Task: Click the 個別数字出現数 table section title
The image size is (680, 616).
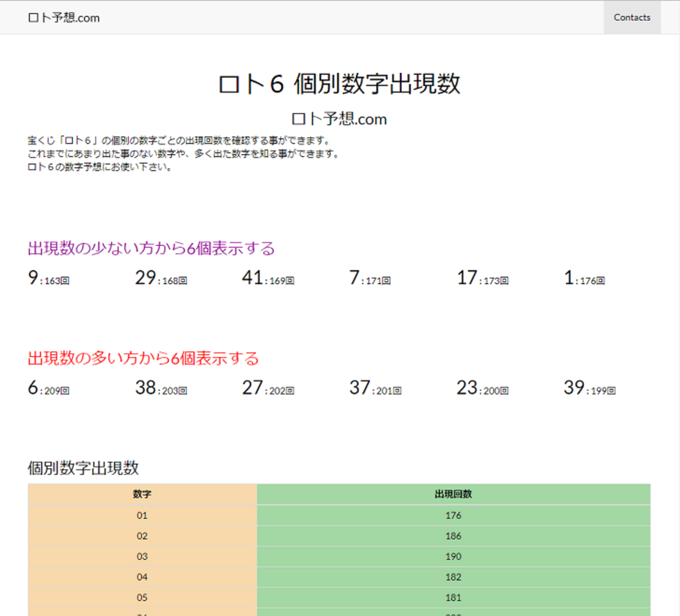Action: pos(83,468)
